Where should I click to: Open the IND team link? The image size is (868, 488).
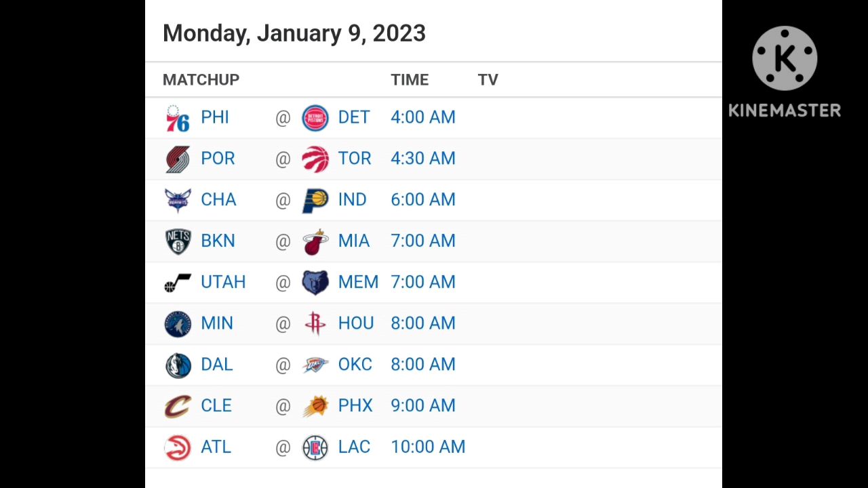352,200
